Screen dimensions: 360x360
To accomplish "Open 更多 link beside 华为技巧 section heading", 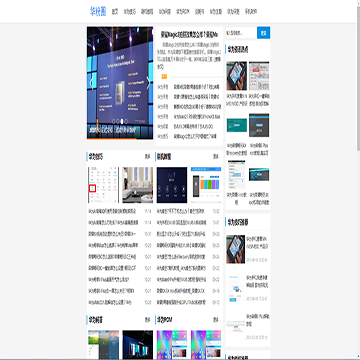I will (148, 156).
